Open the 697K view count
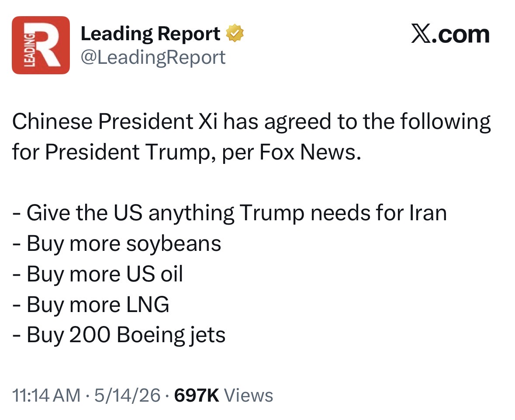 [x=197, y=395]
